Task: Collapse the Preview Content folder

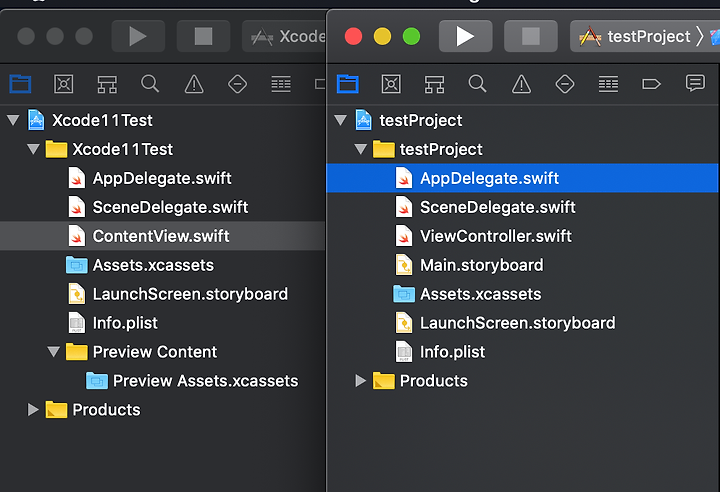Action: pyautogui.click(x=53, y=352)
